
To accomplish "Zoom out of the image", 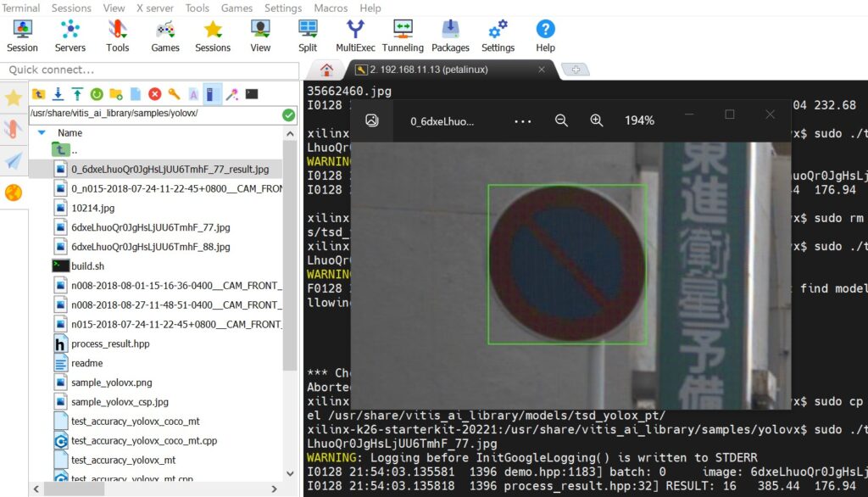I will [x=560, y=120].
